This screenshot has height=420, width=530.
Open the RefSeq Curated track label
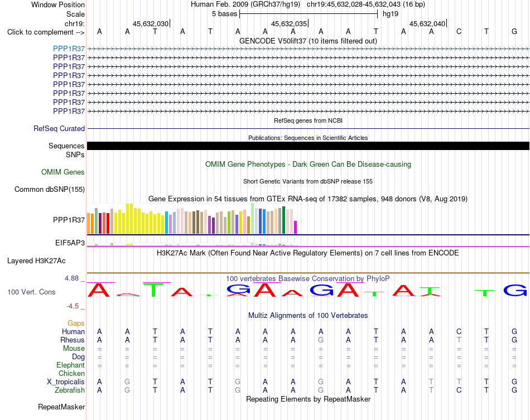pyautogui.click(x=59, y=128)
